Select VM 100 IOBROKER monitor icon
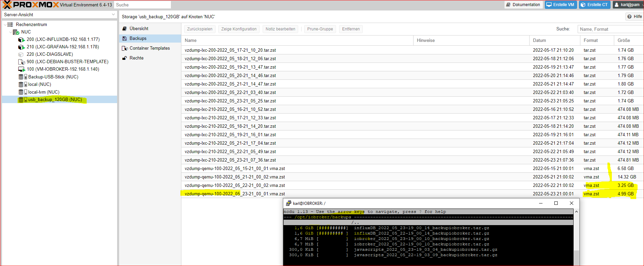Image resolution: width=644 pixels, height=266 pixels. pyautogui.click(x=22, y=69)
